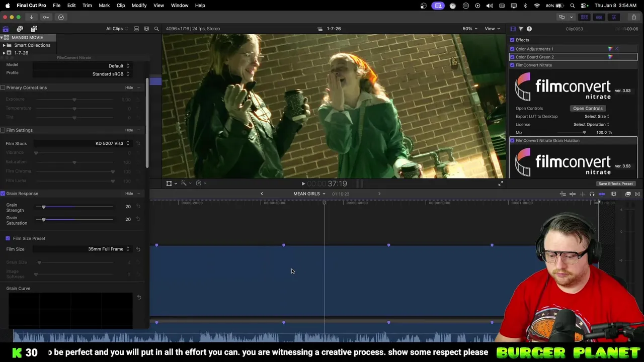644x362 pixels.
Task: Open the Photos and Audio sidebar
Action: (x=20, y=29)
